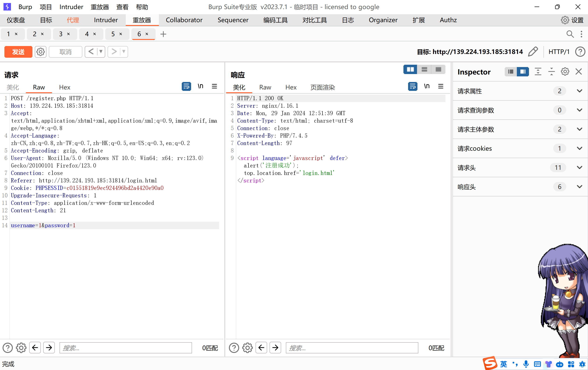
Task: Open the 代理 Proxy tab
Action: [x=73, y=20]
